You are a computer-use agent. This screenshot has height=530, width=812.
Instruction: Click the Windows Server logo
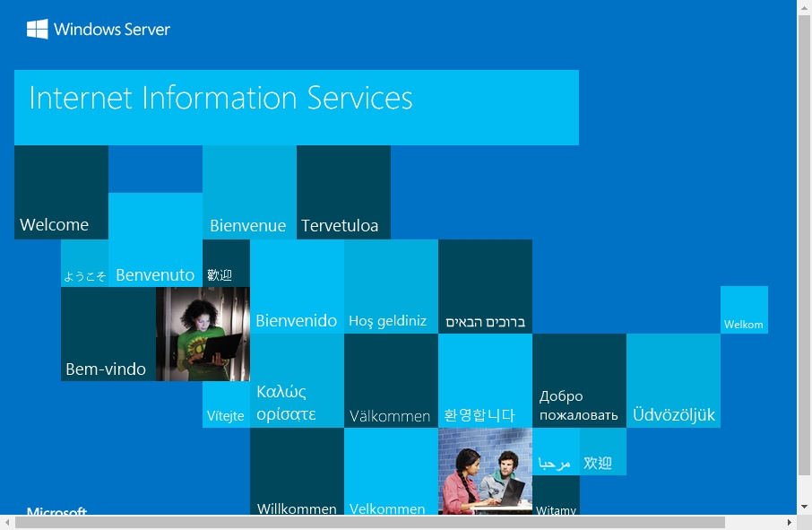coord(99,29)
